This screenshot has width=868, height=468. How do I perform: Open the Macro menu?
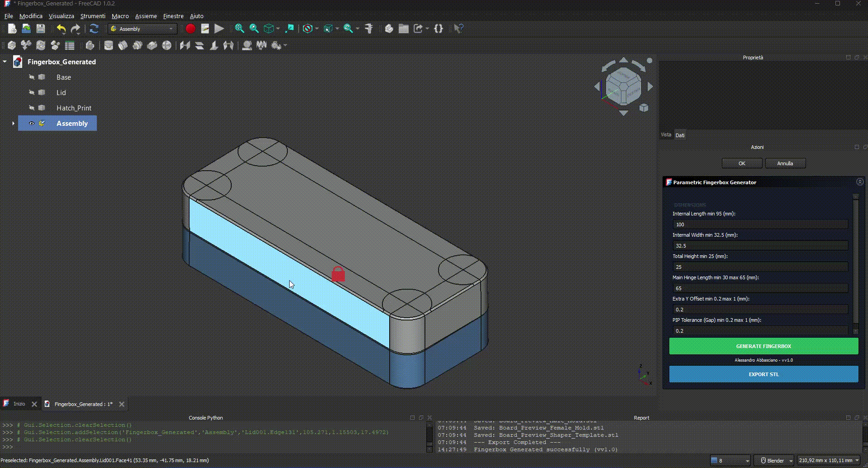pyautogui.click(x=120, y=16)
